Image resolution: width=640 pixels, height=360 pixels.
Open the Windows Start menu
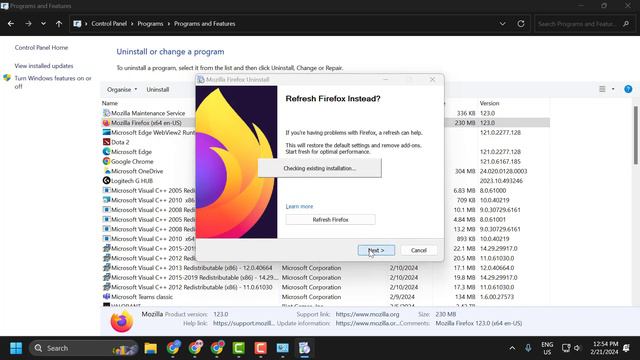pyautogui.click(x=16, y=348)
